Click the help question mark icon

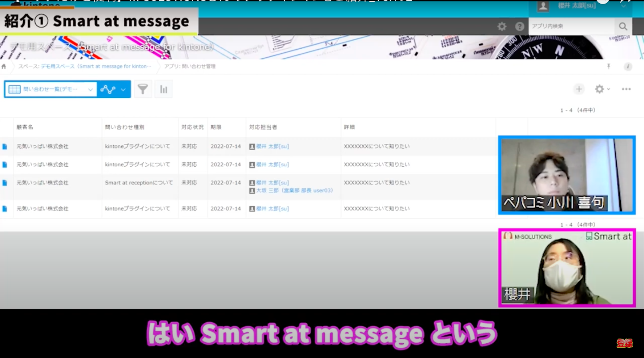pyautogui.click(x=519, y=27)
